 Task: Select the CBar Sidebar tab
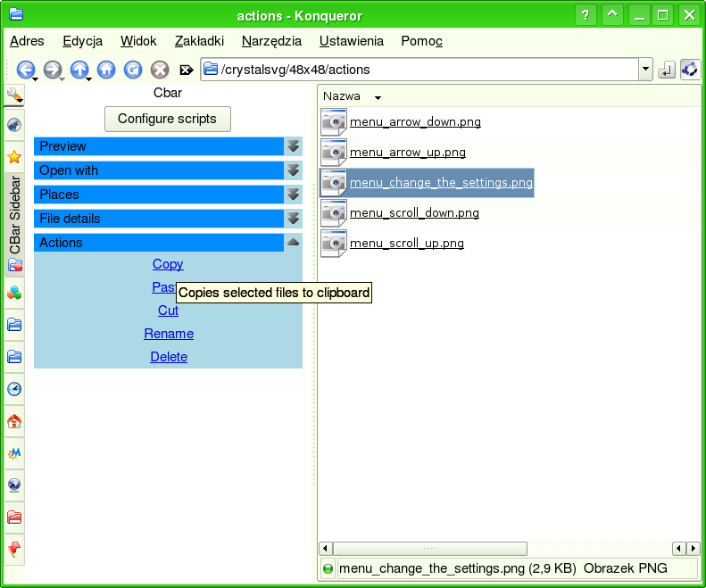tap(14, 224)
